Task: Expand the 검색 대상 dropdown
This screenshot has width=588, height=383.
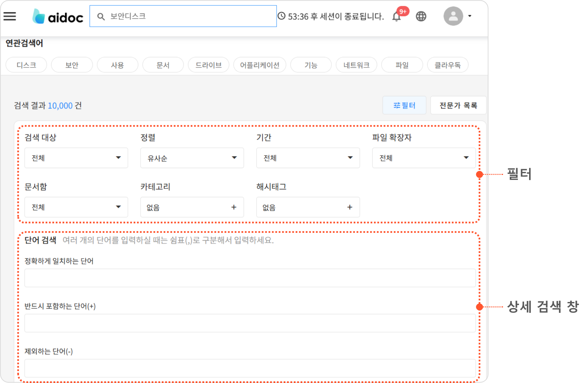Action: (x=76, y=158)
